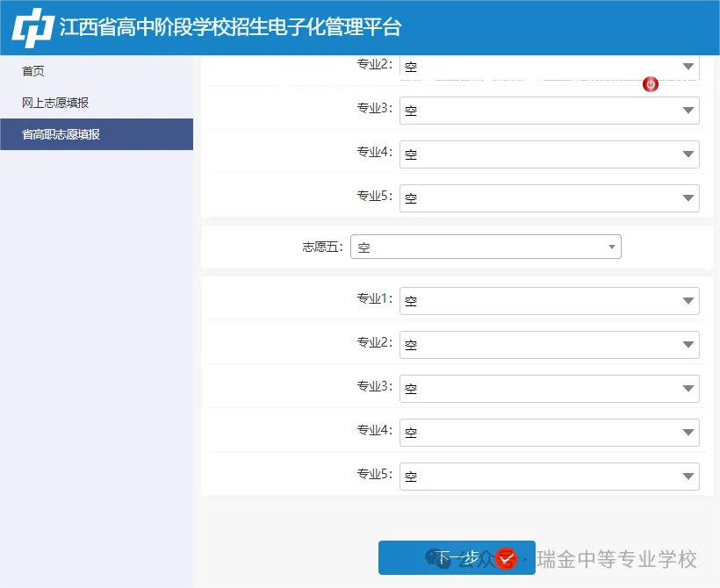Open the topmost 专业2 dropdown above 志愿五
Image resolution: width=720 pixels, height=588 pixels.
550,67
